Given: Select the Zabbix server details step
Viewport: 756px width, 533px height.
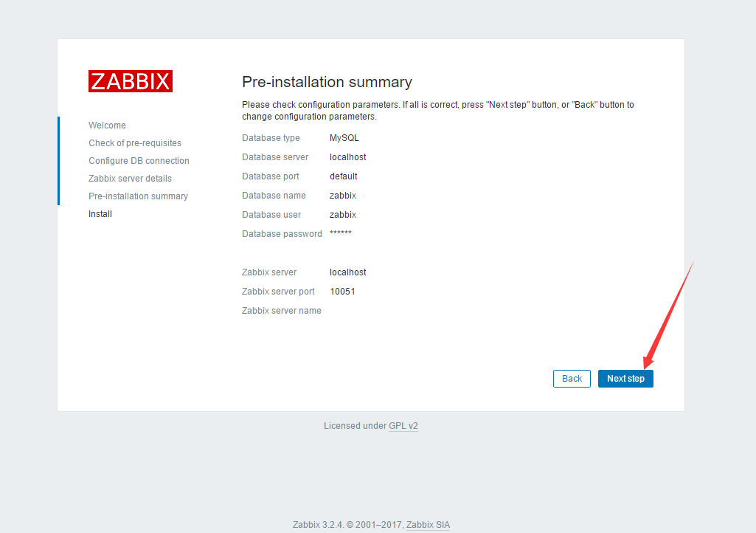Looking at the screenshot, I should tap(130, 179).
